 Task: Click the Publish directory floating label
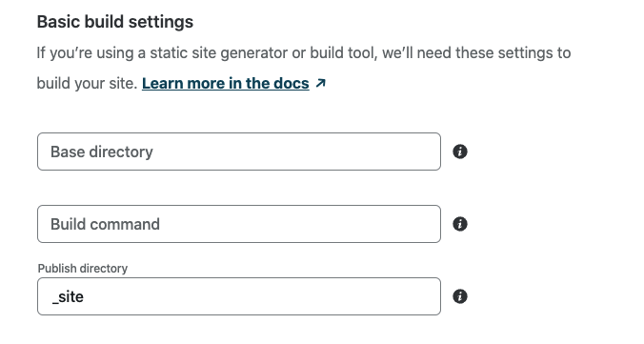83,269
